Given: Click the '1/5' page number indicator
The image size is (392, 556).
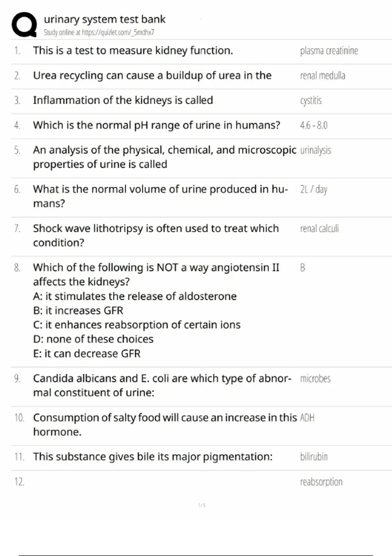Looking at the screenshot, I should tap(202, 505).
